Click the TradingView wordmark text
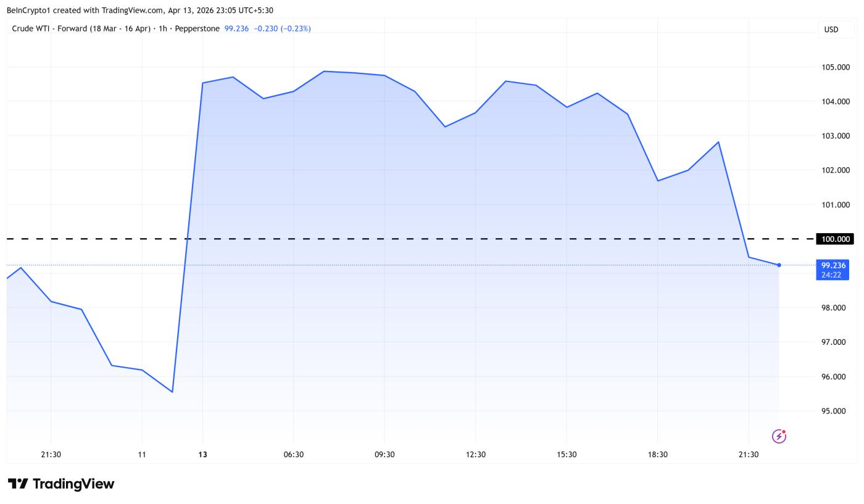This screenshot has height=504, width=864. 73,484
